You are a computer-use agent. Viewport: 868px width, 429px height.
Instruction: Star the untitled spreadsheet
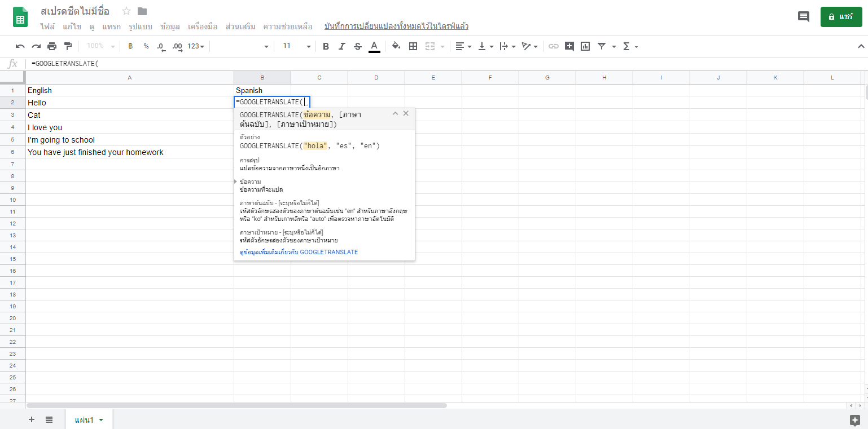(126, 11)
